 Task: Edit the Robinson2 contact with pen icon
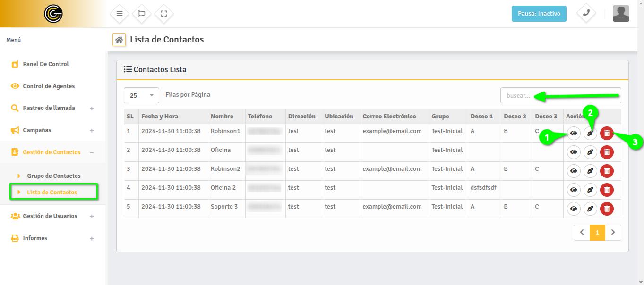coord(590,171)
